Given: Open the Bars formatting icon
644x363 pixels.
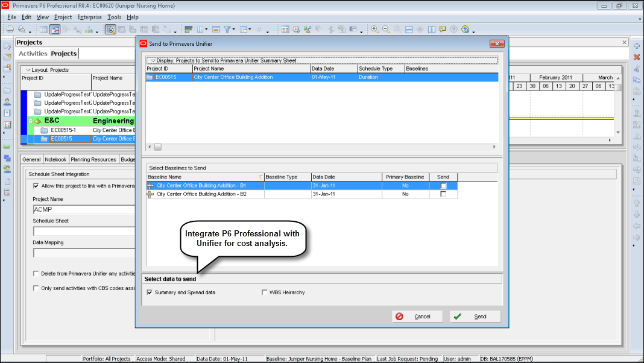Looking at the screenshot, I should click(x=189, y=29).
